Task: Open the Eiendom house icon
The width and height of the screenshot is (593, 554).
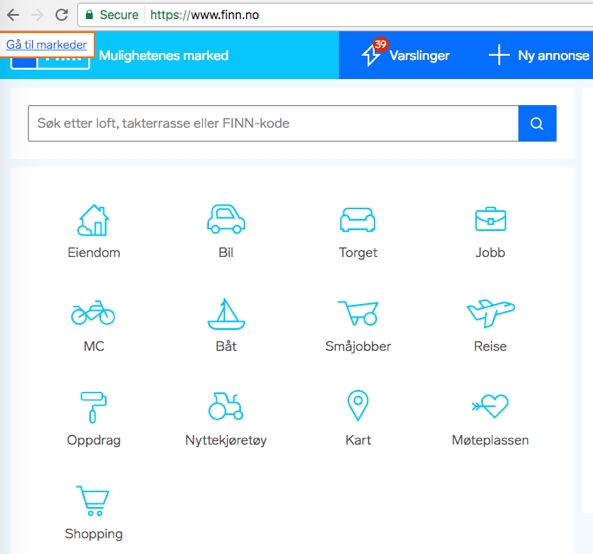Action: click(93, 220)
